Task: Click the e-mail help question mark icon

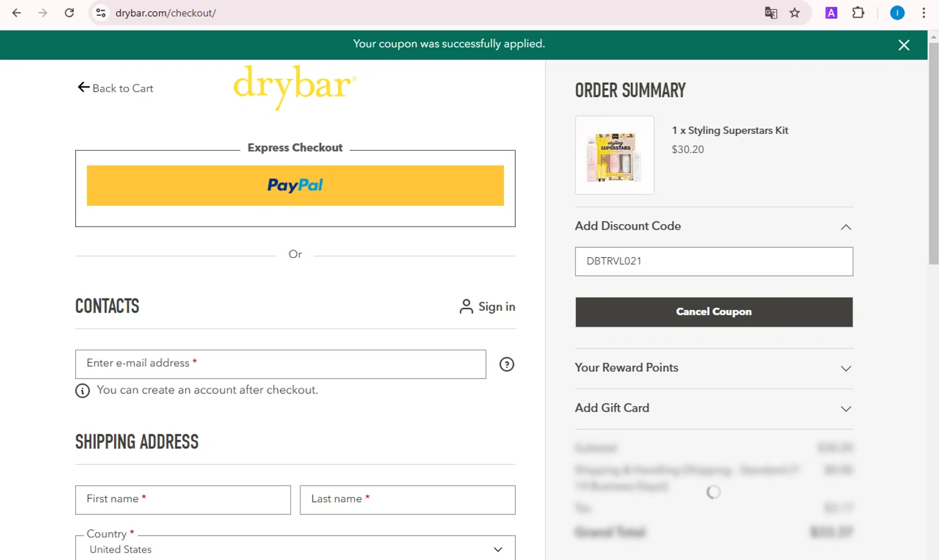Action: tap(506, 364)
